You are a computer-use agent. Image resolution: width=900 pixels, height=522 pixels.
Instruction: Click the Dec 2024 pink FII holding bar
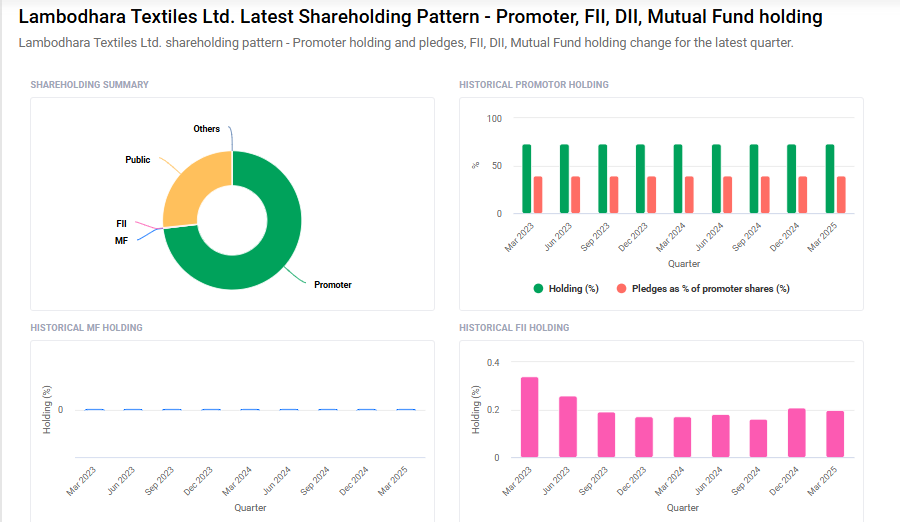click(x=797, y=433)
